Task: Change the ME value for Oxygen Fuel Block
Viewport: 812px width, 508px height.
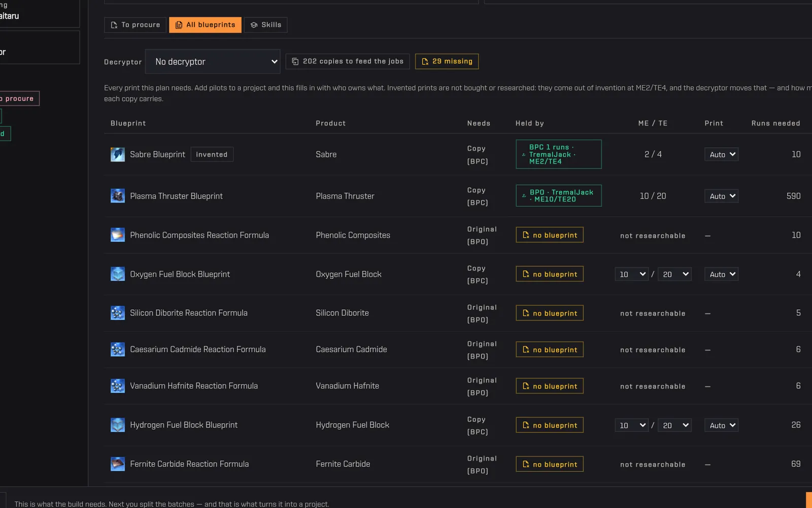Action: coord(631,274)
